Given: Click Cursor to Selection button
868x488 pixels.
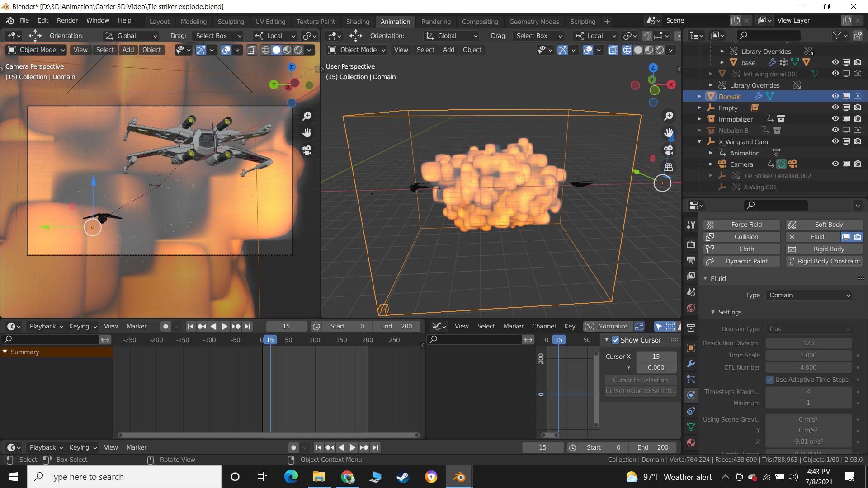Looking at the screenshot, I should point(640,380).
